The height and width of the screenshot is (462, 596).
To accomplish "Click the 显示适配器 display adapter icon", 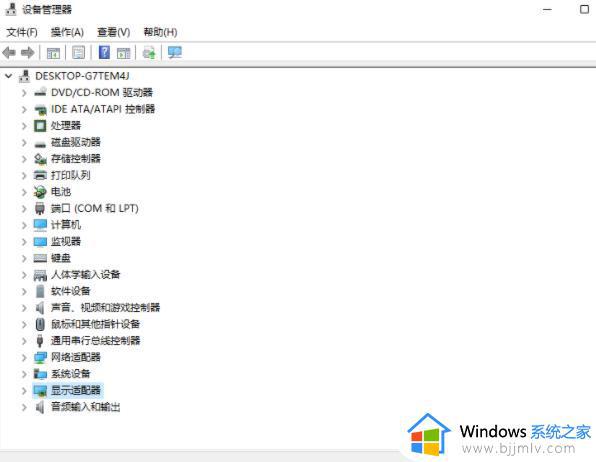I will (40, 391).
